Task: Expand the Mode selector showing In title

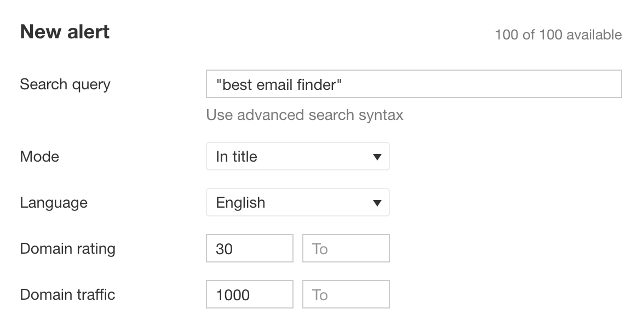Action: pyautogui.click(x=297, y=156)
